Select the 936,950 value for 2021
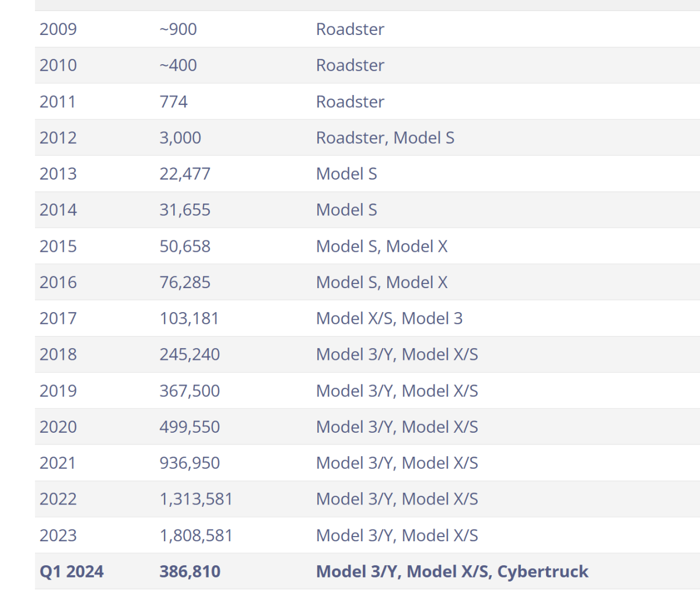 point(190,463)
